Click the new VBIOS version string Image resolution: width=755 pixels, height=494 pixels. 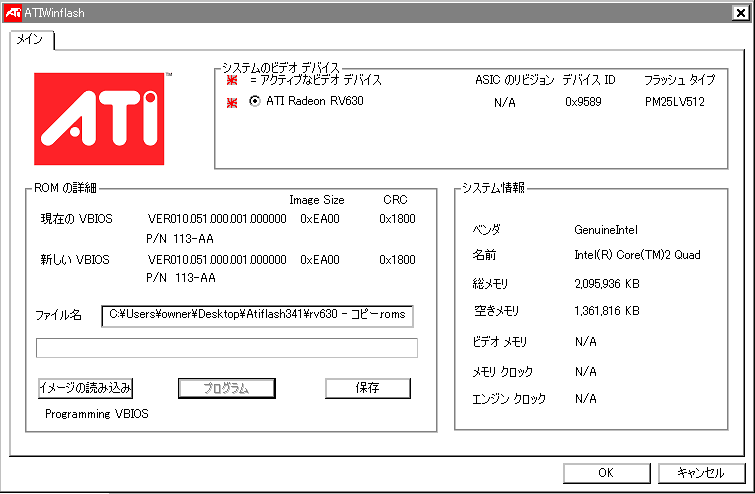pos(217,260)
